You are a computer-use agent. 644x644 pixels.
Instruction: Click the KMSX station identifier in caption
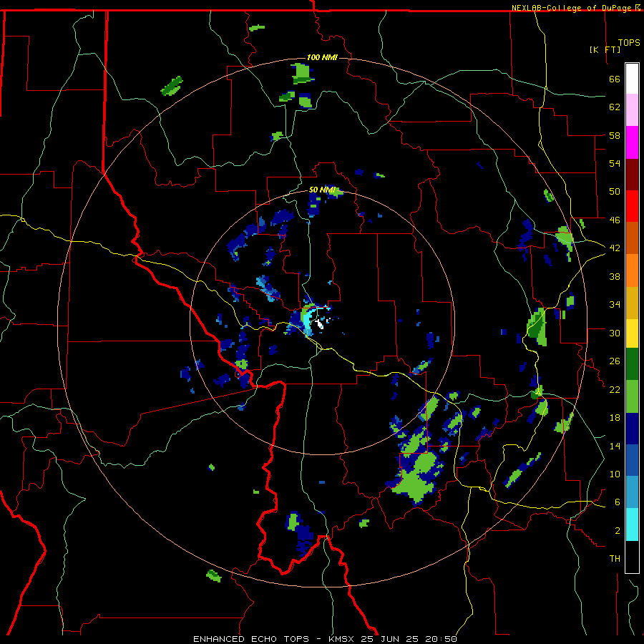[x=342, y=639]
